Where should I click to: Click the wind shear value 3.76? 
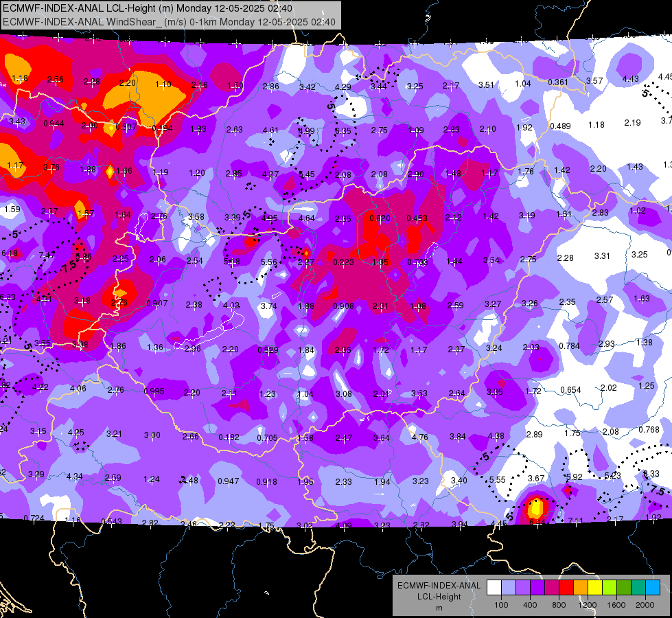[51, 168]
